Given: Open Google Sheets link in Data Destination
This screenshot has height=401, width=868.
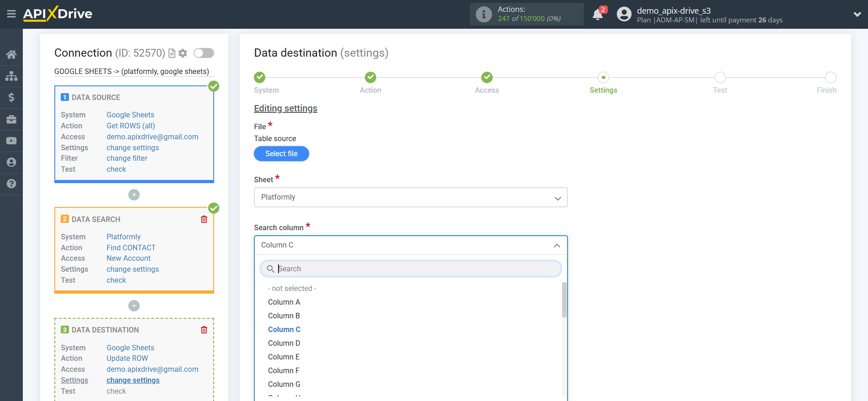Looking at the screenshot, I should point(130,348).
